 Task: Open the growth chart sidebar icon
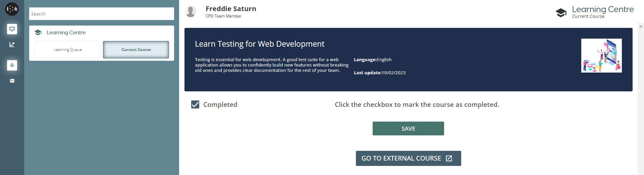[x=12, y=44]
